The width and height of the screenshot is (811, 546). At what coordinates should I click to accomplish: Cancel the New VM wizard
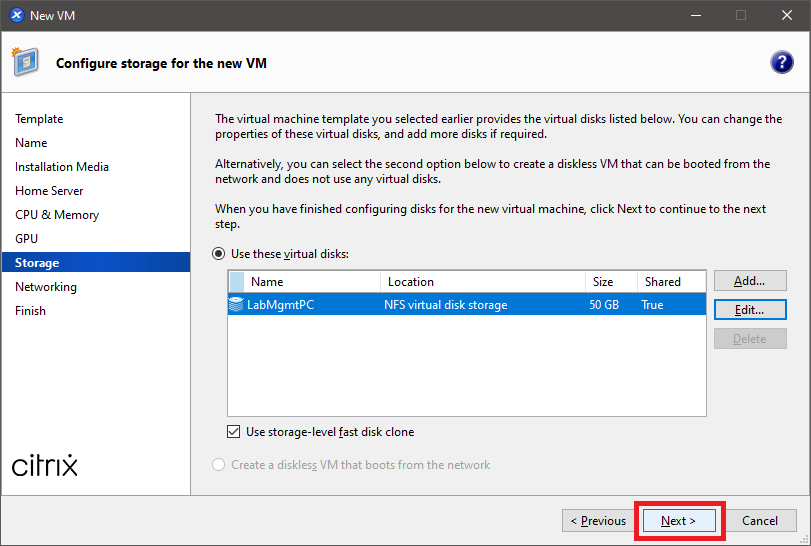[x=760, y=521]
